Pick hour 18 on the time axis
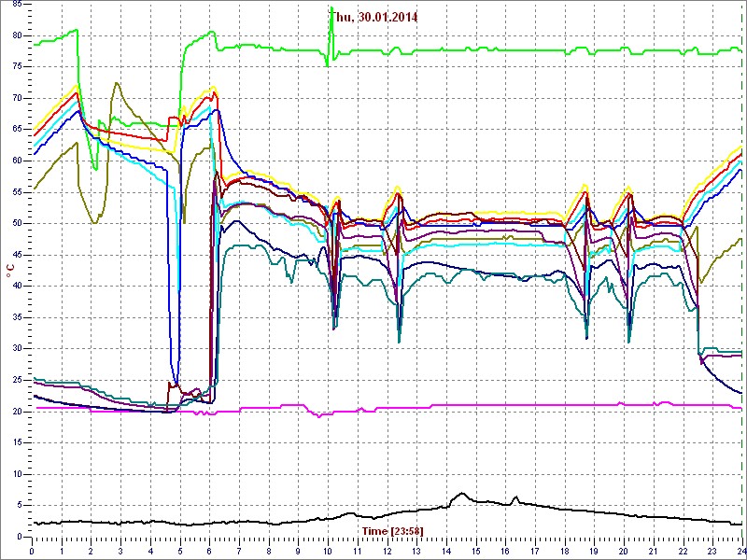 point(564,551)
